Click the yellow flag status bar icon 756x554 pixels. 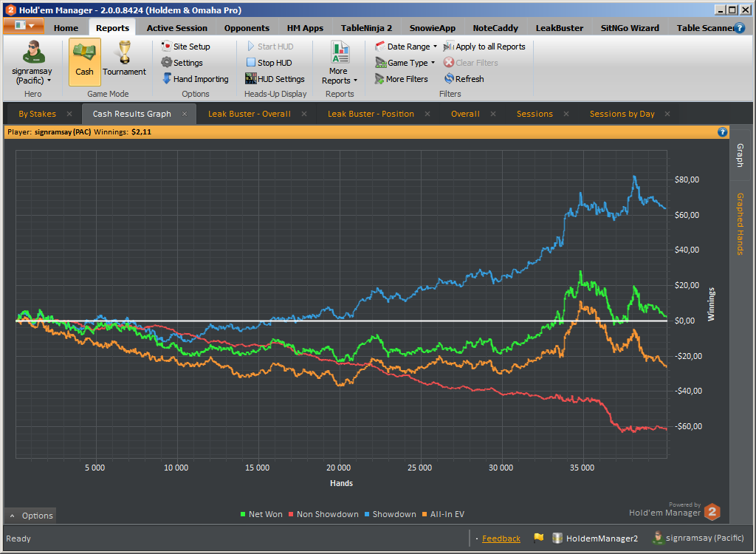538,538
